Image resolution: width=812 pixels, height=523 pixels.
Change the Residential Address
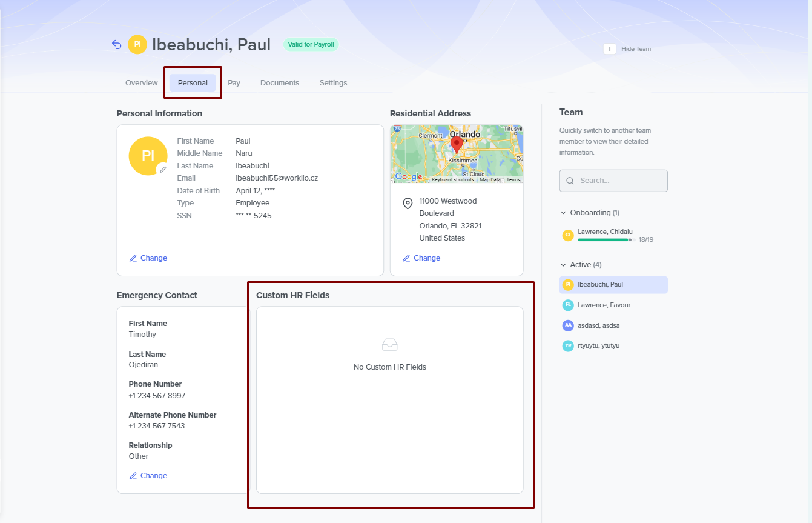(421, 258)
